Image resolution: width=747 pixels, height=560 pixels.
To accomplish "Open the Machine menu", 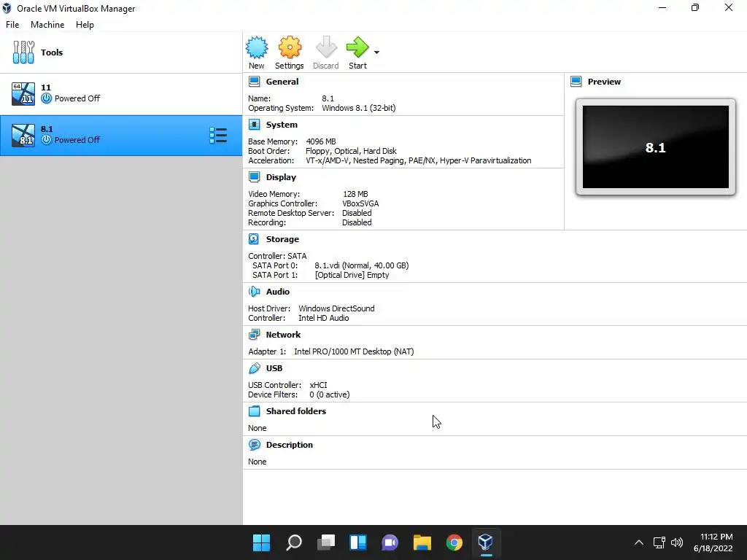I will point(47,25).
